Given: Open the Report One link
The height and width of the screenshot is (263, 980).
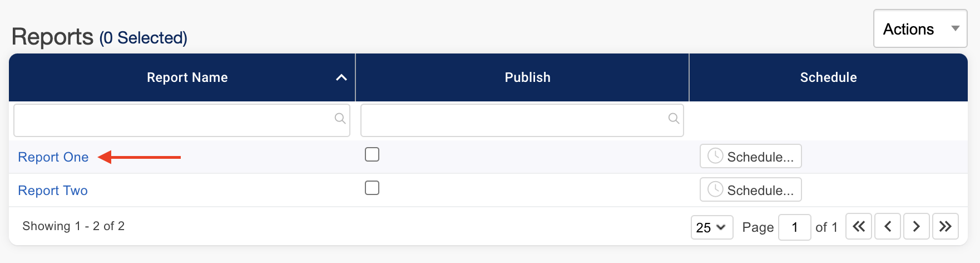Looking at the screenshot, I should 53,157.
